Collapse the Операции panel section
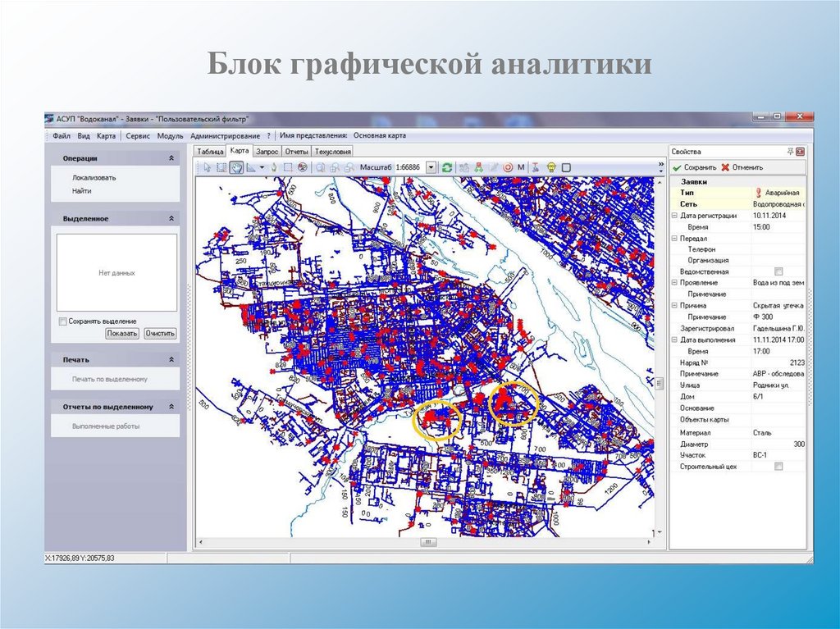Screen dimensions: 840x629 tap(171, 158)
